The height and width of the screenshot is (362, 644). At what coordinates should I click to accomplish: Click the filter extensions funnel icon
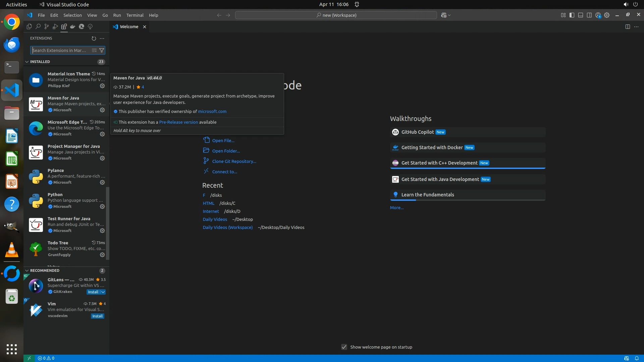pos(102,50)
